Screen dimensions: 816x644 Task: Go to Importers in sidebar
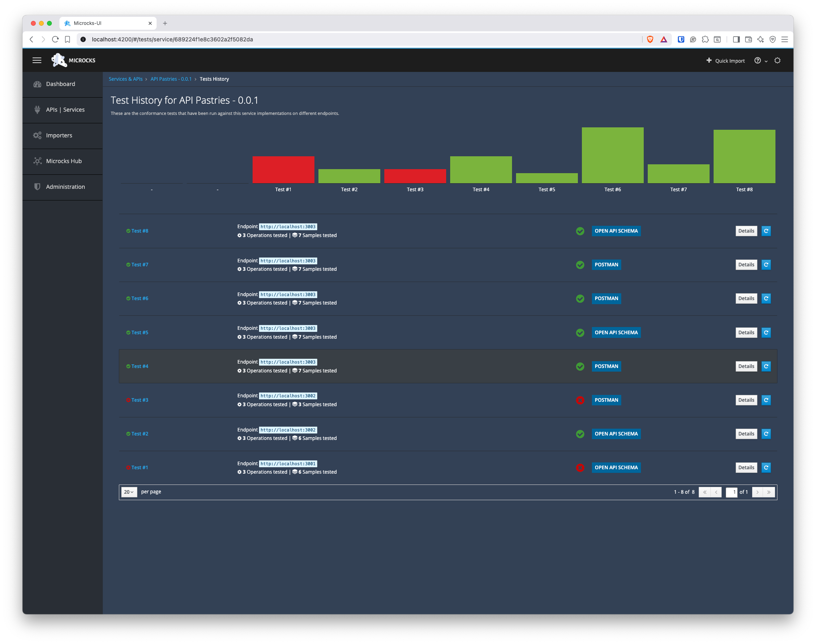pyautogui.click(x=59, y=135)
